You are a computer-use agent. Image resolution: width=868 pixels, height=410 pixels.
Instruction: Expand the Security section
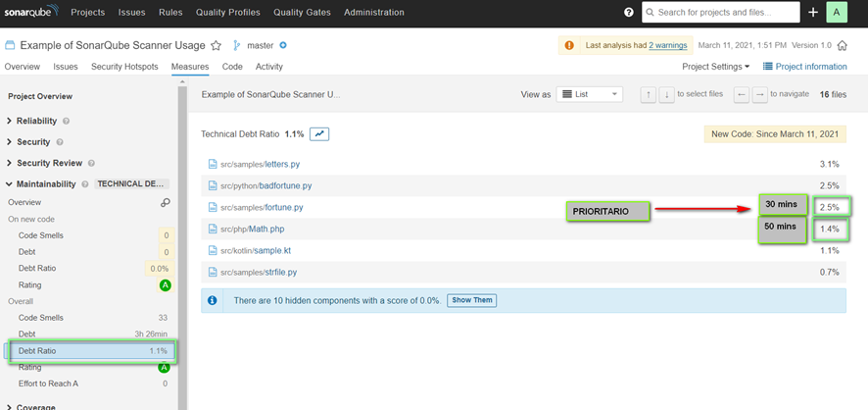(x=33, y=142)
